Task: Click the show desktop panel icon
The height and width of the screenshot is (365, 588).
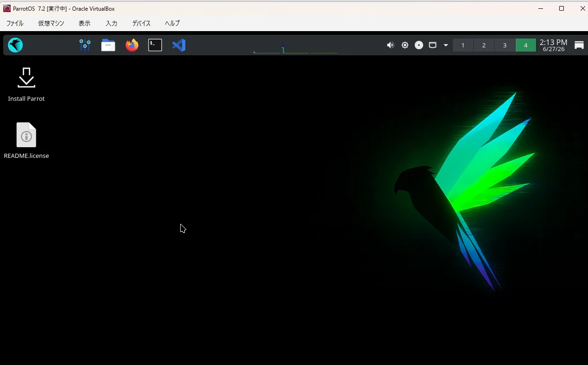Action: click(x=579, y=45)
